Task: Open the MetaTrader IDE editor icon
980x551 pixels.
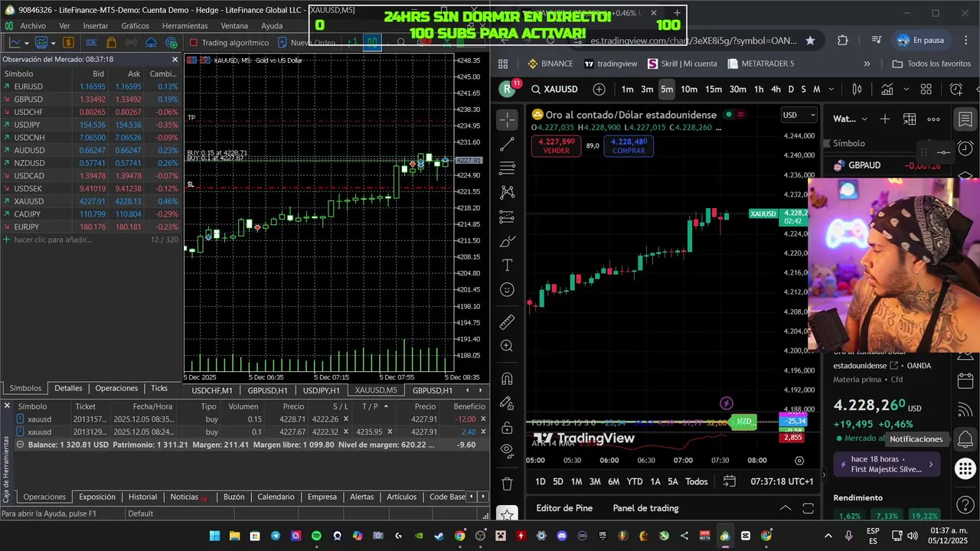Action: pyautogui.click(x=91, y=43)
